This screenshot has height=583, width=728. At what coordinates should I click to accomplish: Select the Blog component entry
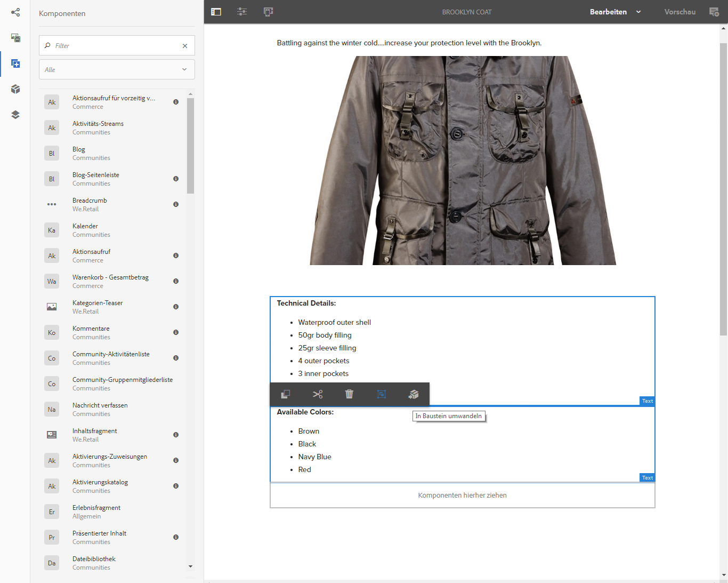pyautogui.click(x=112, y=153)
